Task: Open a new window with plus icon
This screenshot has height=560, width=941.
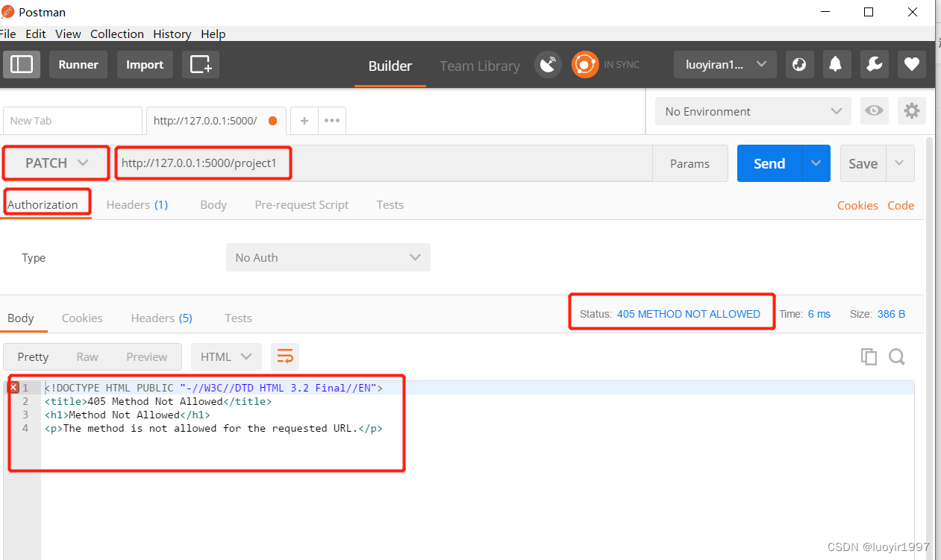Action: pyautogui.click(x=201, y=65)
